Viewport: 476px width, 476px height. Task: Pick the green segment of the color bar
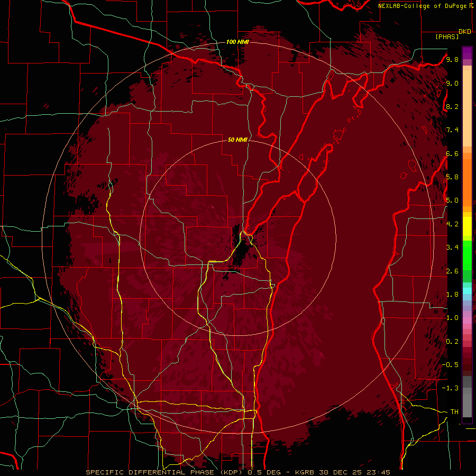click(x=467, y=255)
